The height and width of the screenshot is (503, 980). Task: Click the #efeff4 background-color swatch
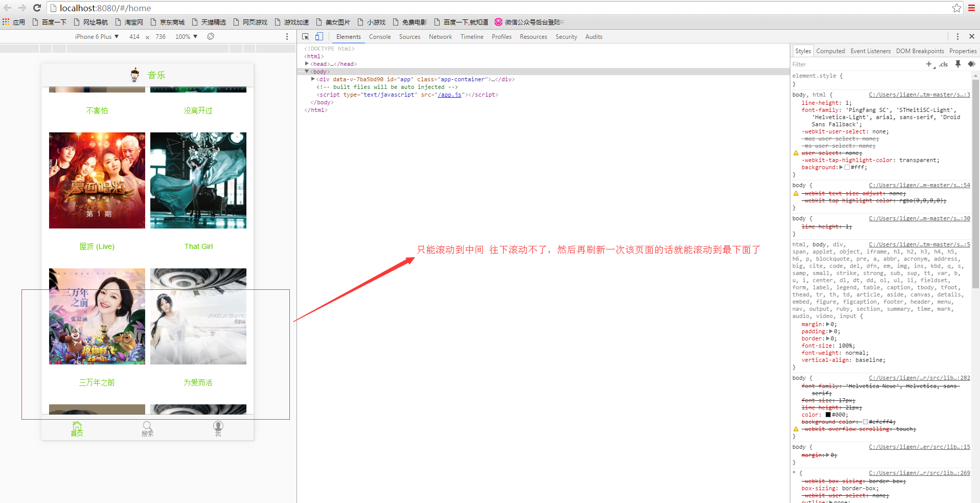coord(865,422)
